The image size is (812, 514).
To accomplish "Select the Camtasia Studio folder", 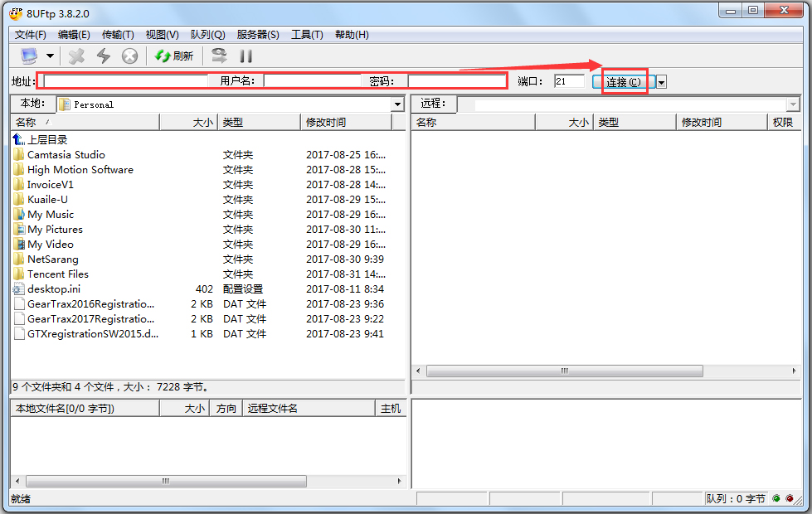I will tap(66, 155).
